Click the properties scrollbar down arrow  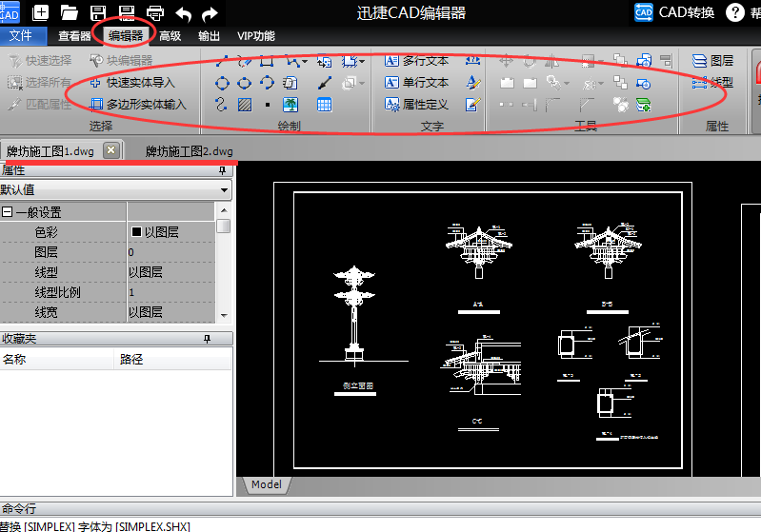coord(224,315)
